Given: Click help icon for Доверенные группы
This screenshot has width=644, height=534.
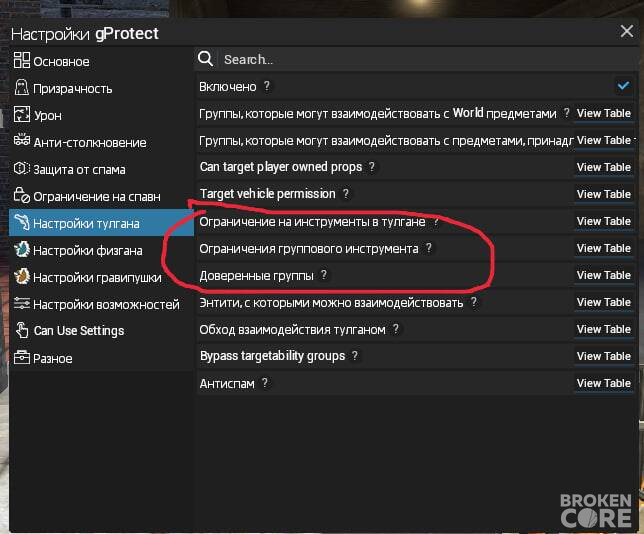Looking at the screenshot, I should coord(324,274).
